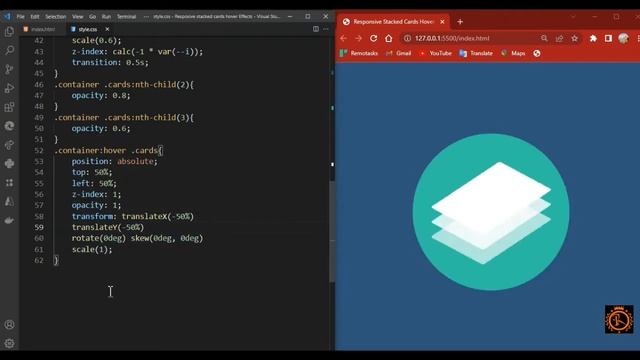The image size is (640, 360).
Task: Click the editor vertical scrollbar
Action: [x=332, y=230]
